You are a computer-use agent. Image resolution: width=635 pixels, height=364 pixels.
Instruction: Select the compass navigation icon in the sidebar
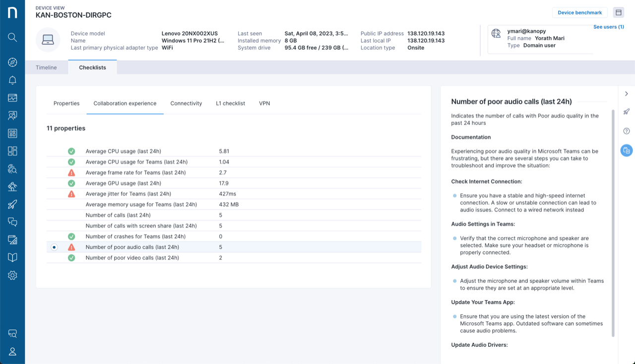[13, 62]
